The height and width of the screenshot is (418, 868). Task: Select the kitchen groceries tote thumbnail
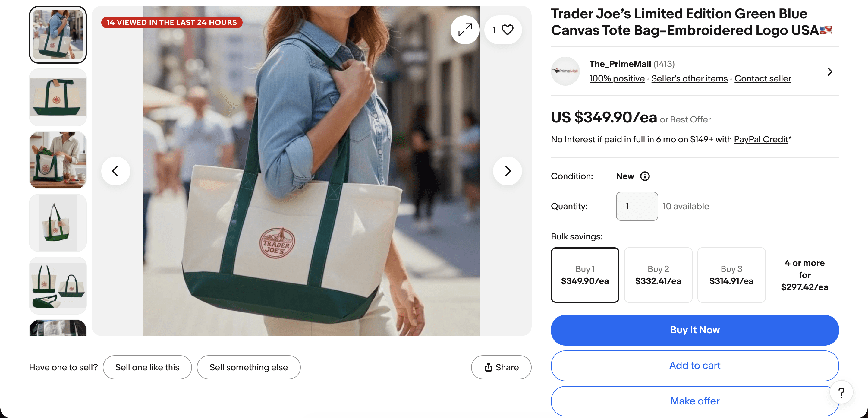[58, 160]
